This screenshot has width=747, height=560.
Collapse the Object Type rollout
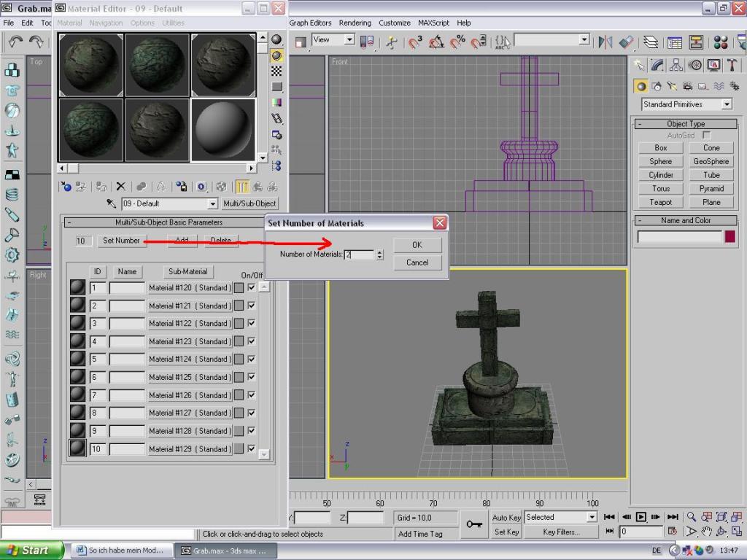tap(686, 124)
